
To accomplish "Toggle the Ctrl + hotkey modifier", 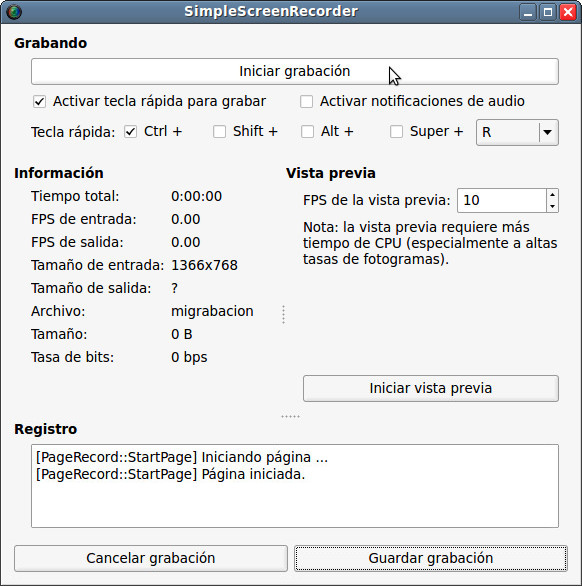I will pyautogui.click(x=130, y=132).
